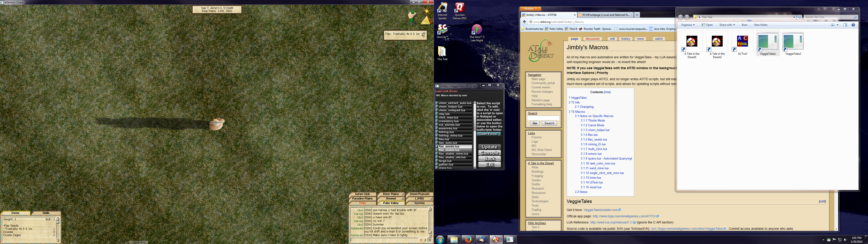Viewport: 868px width, 244px height.
Task: Click hide link in the Contents box
Action: 607,92
